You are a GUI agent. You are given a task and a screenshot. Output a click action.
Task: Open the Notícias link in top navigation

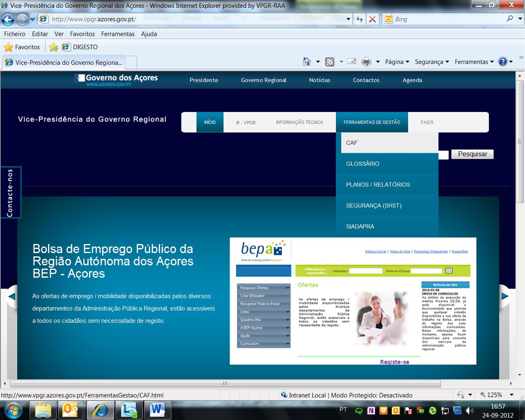pyautogui.click(x=319, y=80)
